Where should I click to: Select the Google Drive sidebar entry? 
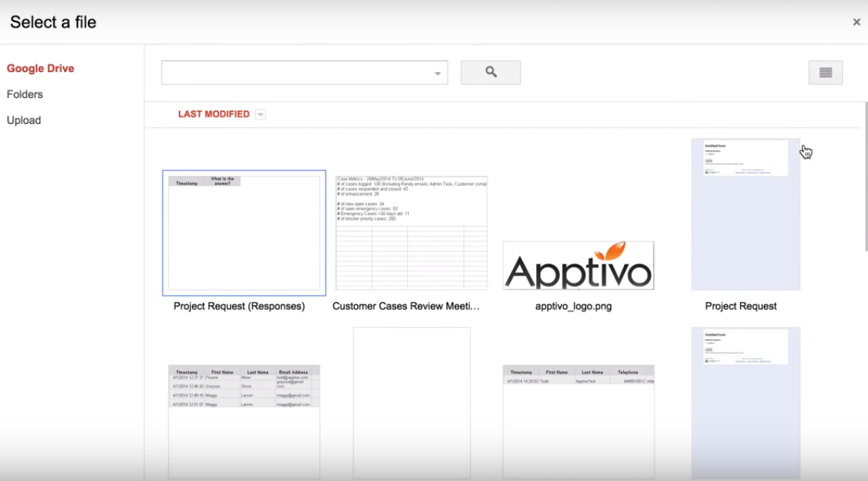40,68
